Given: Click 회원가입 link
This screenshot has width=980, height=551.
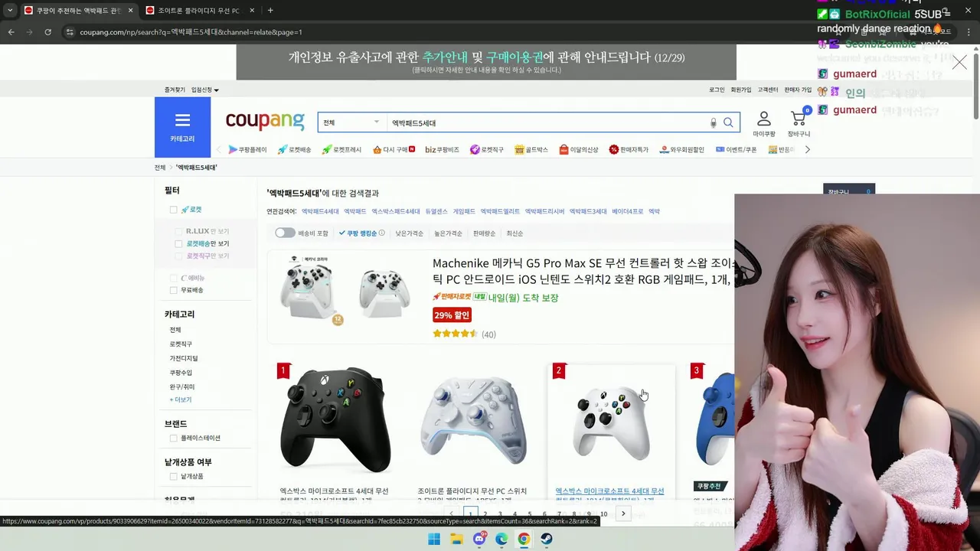Looking at the screenshot, I should 741,90.
